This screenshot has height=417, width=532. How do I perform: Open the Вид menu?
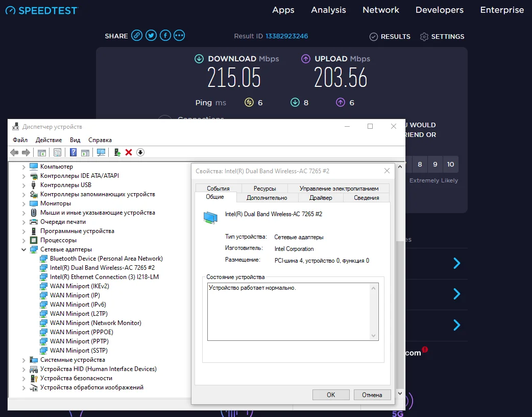(x=75, y=140)
